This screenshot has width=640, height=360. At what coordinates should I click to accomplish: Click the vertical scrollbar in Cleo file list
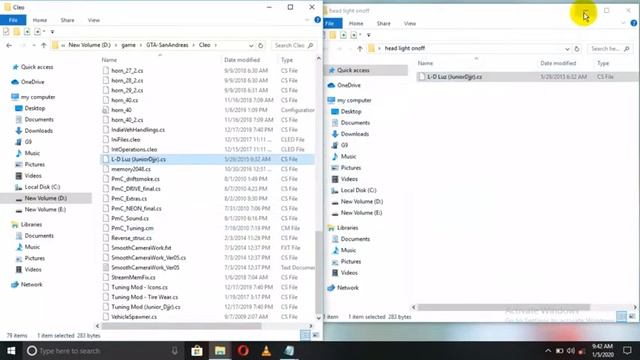[318, 271]
